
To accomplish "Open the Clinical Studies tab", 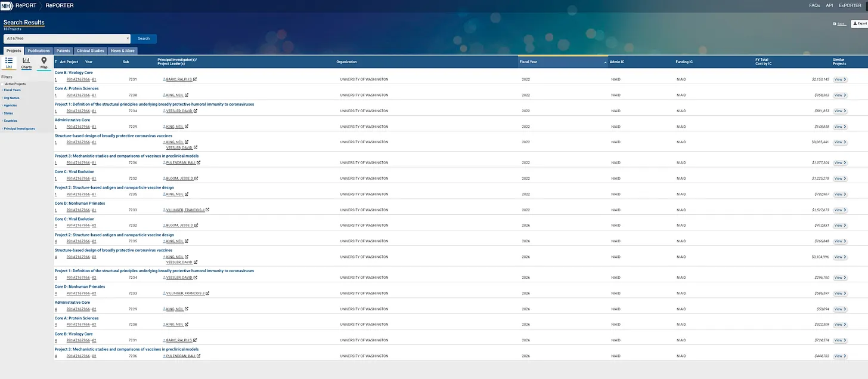I will (x=91, y=51).
